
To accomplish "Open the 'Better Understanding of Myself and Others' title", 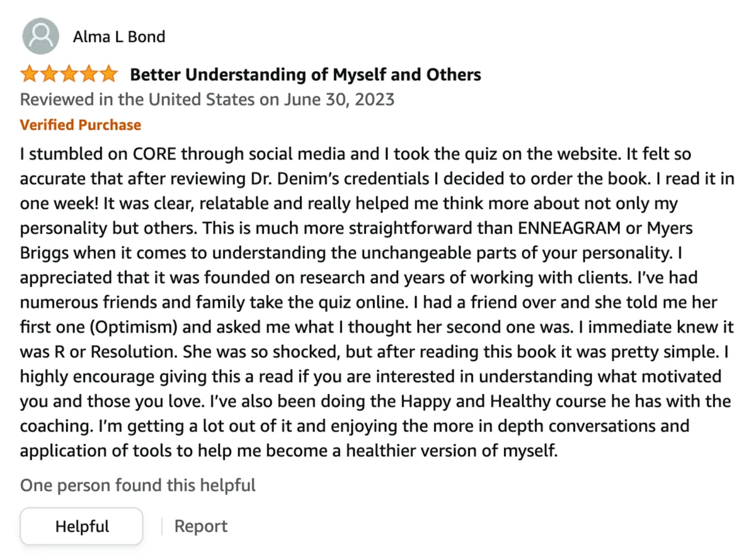I will (x=306, y=75).
